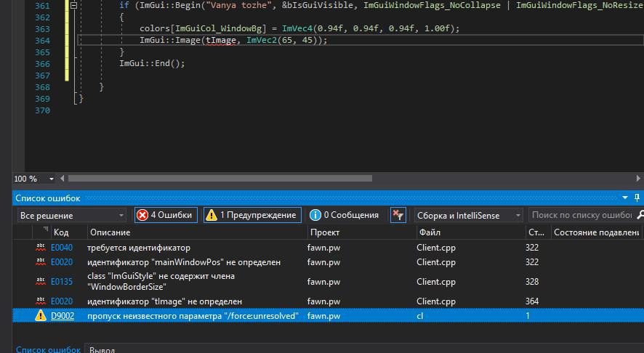Screen dimensions: 644x353
Task: Pin the error list panel with pushpin icon
Action: click(x=637, y=198)
